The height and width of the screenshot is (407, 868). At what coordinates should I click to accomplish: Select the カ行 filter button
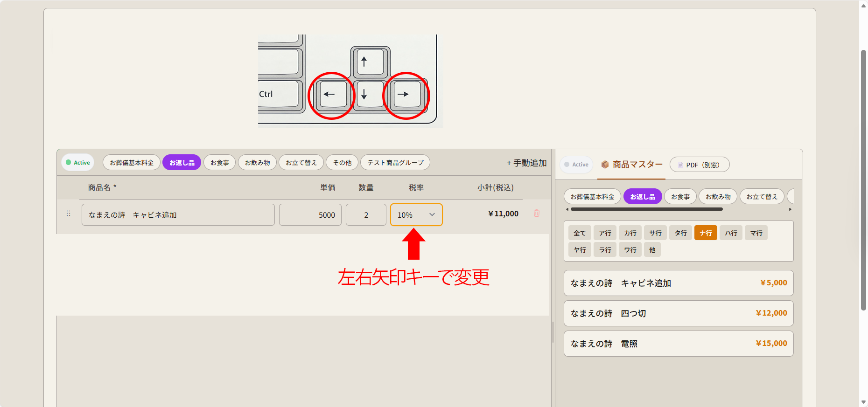pyautogui.click(x=630, y=233)
